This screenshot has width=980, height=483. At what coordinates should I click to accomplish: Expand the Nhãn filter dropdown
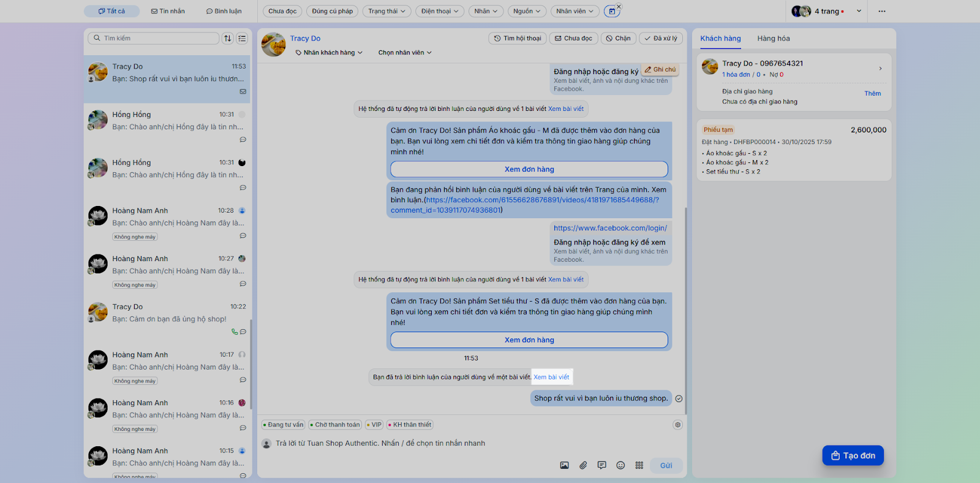pos(486,11)
